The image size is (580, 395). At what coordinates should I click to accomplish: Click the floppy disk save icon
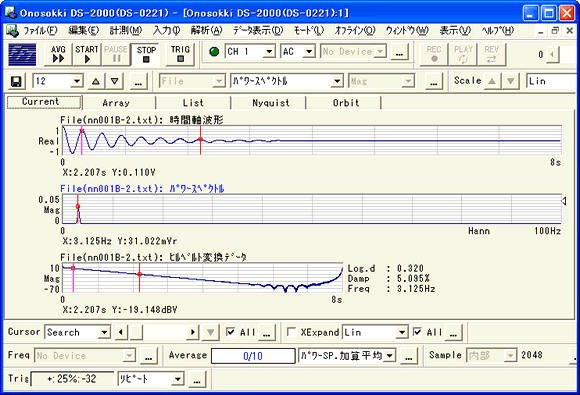tap(16, 81)
